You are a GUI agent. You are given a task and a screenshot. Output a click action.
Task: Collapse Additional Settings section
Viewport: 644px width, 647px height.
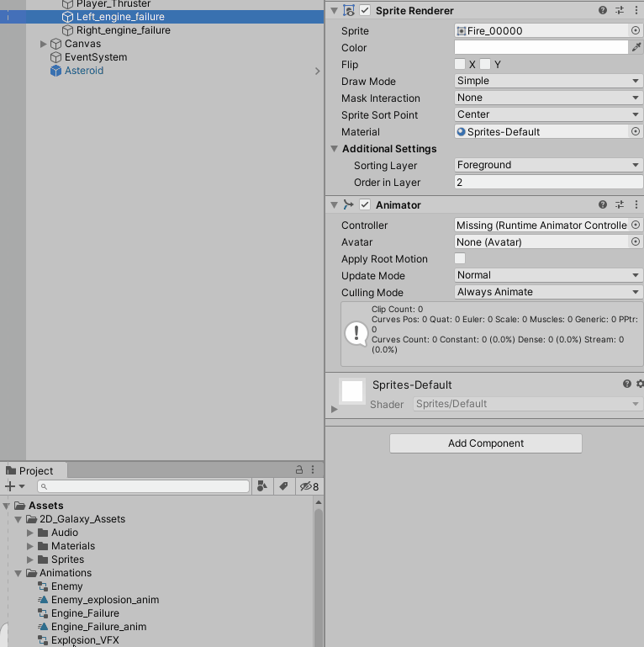pos(334,149)
